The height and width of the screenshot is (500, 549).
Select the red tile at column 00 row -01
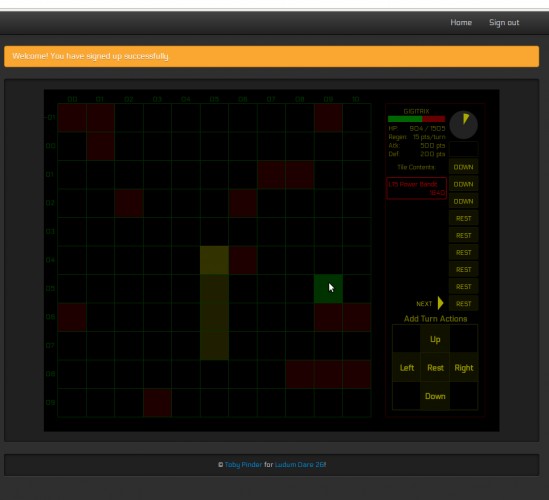tap(72, 118)
